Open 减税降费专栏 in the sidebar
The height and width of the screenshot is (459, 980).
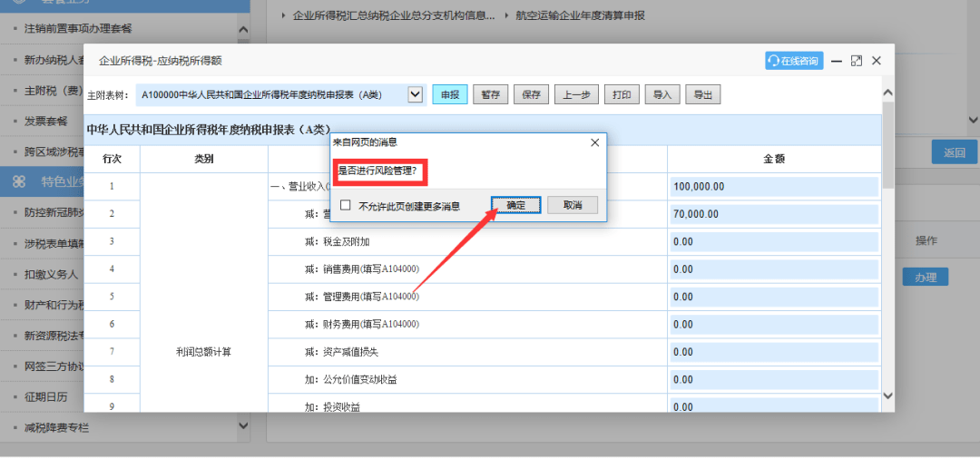pyautogui.click(x=56, y=427)
